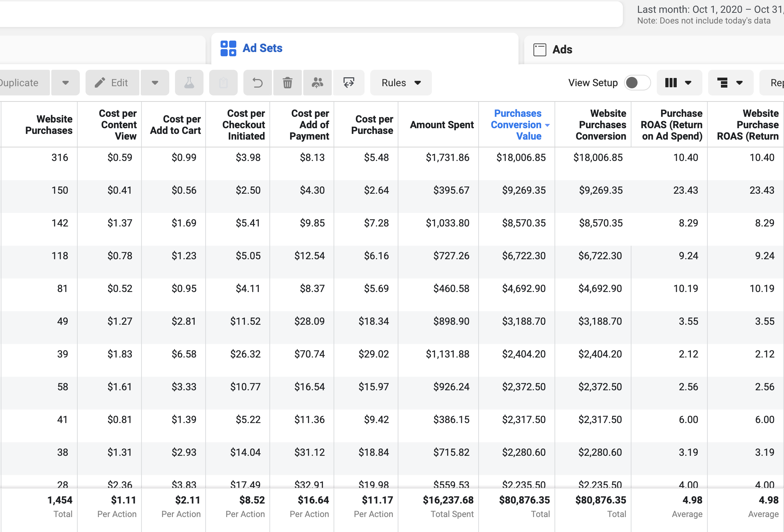The image size is (784, 532).
Task: Open the columns layout icon dropdown
Action: tap(679, 83)
